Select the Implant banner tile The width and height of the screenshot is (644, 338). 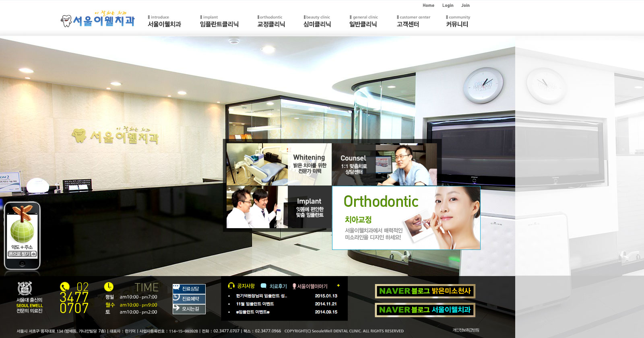[x=279, y=207]
